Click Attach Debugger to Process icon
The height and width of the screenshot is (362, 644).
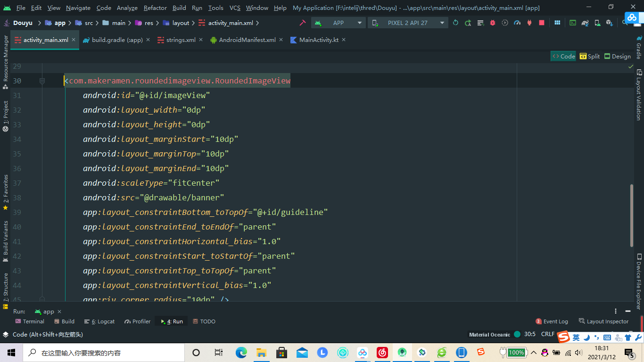point(529,23)
